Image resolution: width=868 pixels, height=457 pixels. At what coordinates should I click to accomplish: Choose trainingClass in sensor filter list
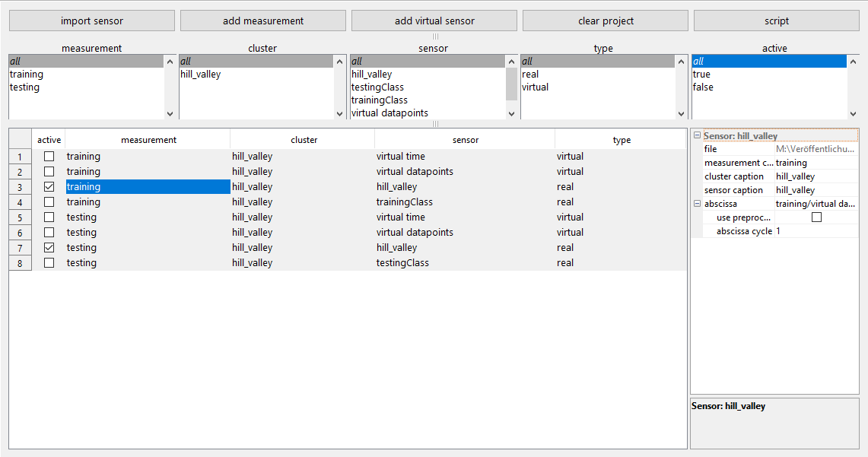pos(379,100)
